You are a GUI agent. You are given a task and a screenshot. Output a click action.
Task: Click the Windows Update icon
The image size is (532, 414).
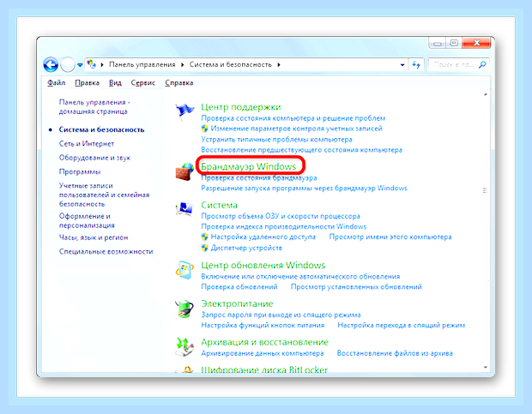click(x=184, y=270)
